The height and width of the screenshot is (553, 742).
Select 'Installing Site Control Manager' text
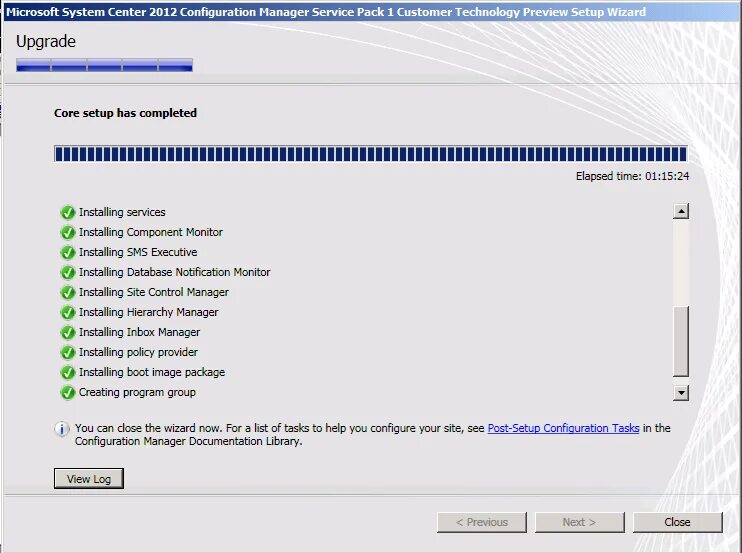point(154,292)
